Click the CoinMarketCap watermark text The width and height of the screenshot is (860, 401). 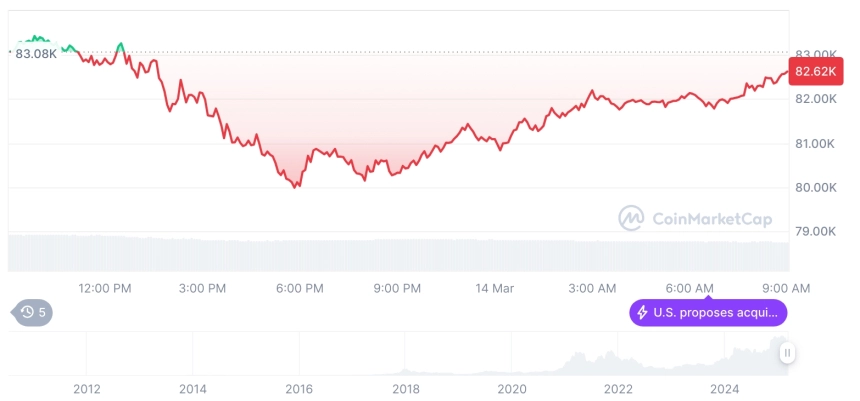(x=712, y=219)
